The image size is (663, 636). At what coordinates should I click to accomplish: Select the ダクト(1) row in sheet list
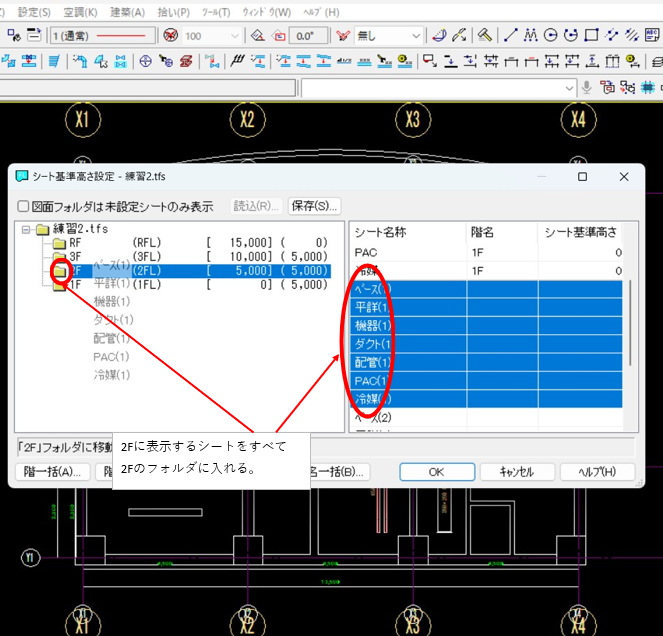(486, 344)
